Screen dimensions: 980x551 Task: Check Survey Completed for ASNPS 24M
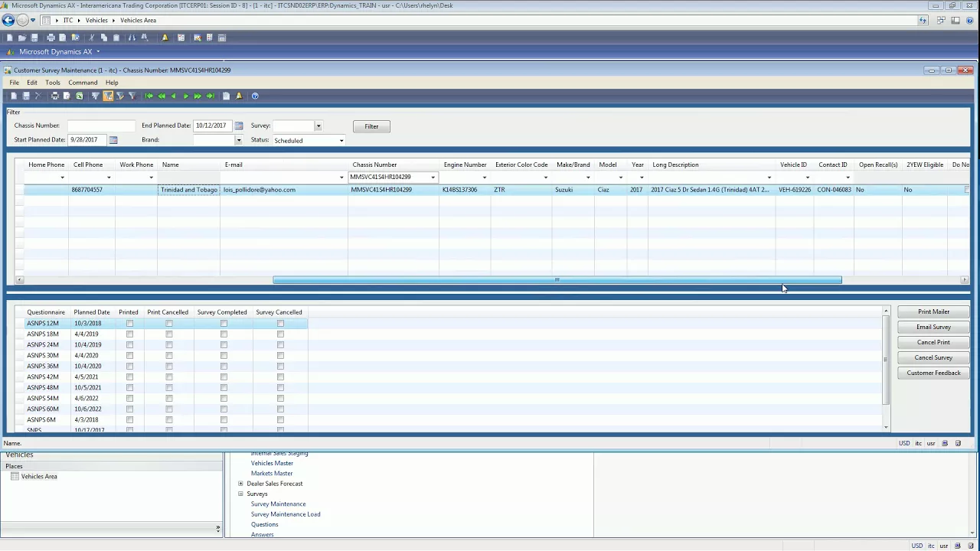[x=224, y=344]
